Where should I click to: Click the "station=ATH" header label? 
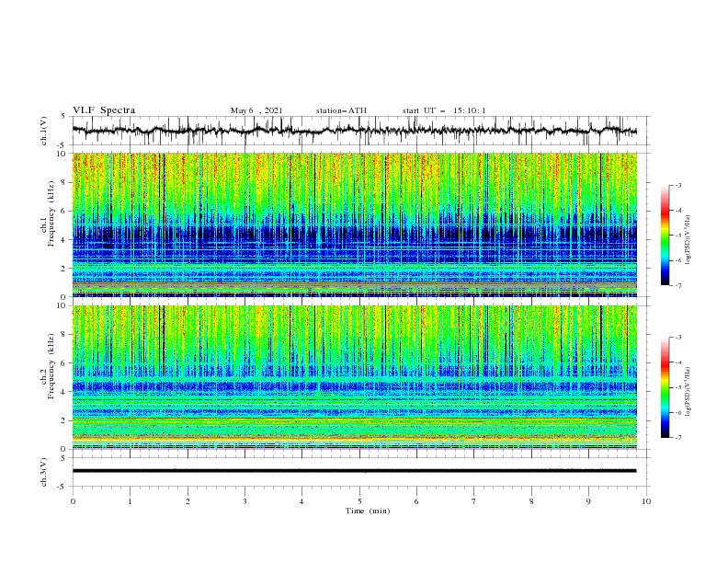341,110
